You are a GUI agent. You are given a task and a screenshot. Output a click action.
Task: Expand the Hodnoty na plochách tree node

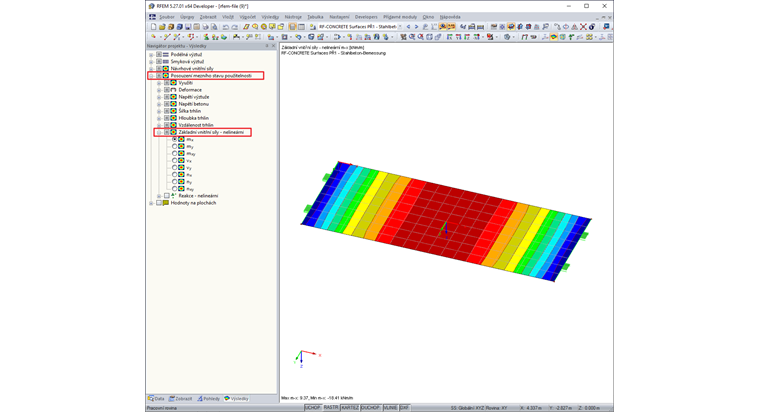pos(151,203)
